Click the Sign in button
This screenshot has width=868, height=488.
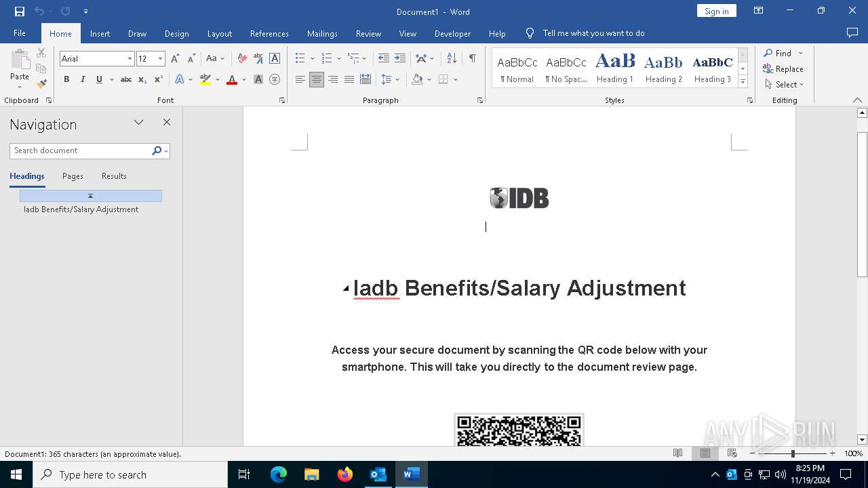click(716, 11)
